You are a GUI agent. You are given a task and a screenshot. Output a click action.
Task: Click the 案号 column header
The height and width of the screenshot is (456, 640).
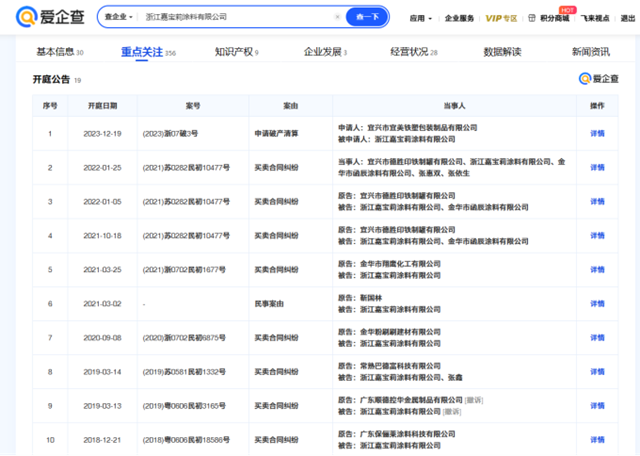point(193,106)
